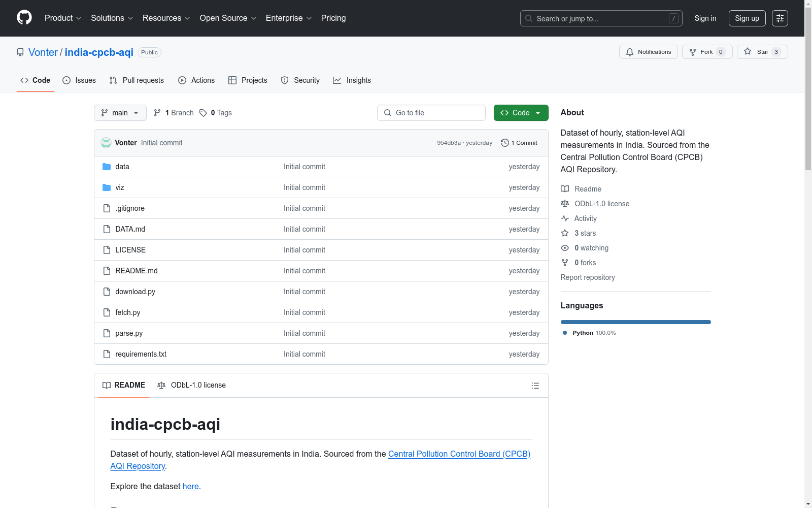
Task: Click the scale icon beside ODbL-1.0 license
Action: pyautogui.click(x=565, y=204)
